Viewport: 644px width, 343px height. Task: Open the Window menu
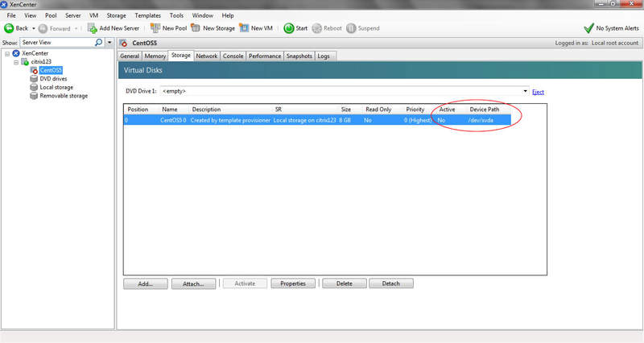[x=203, y=15]
